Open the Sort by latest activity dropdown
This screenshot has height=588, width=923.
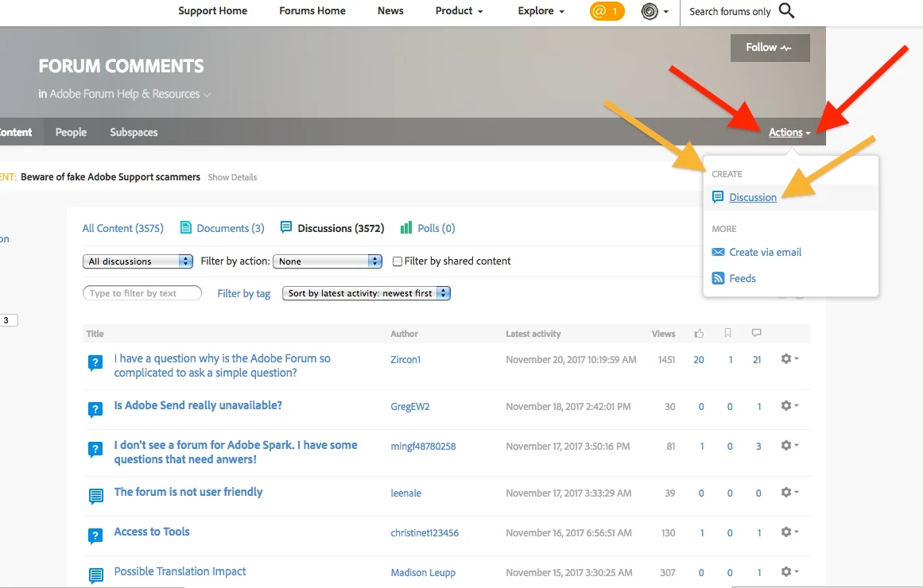pyautogui.click(x=366, y=293)
